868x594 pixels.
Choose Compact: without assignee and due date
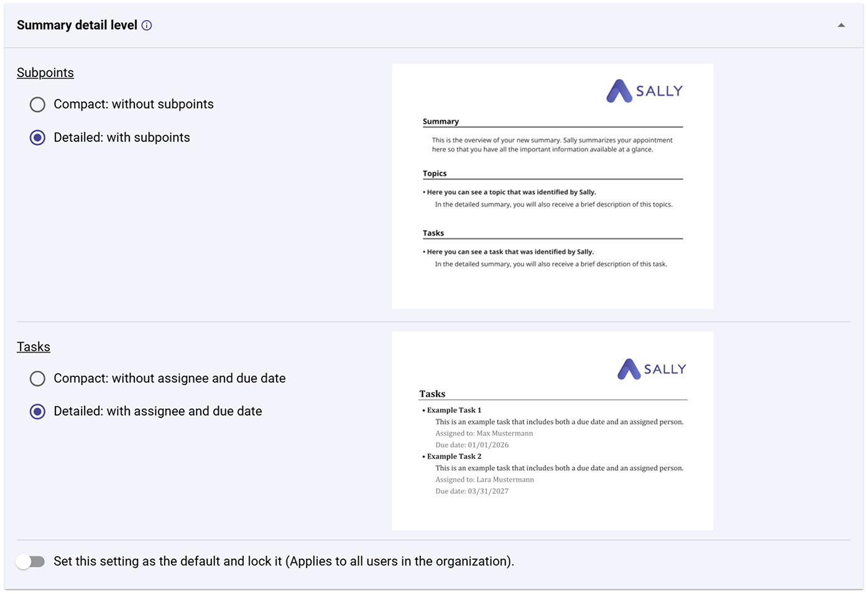pos(38,378)
